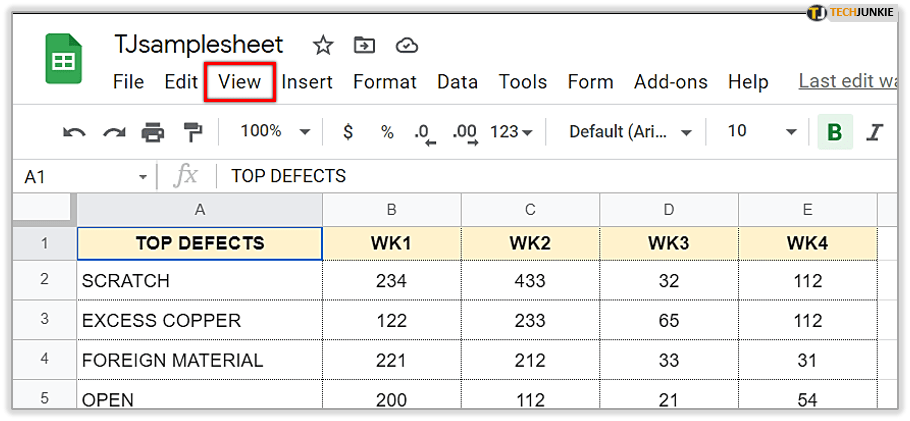Click the move to folder icon
Viewport: 910px width, 421px height.
coord(365,45)
